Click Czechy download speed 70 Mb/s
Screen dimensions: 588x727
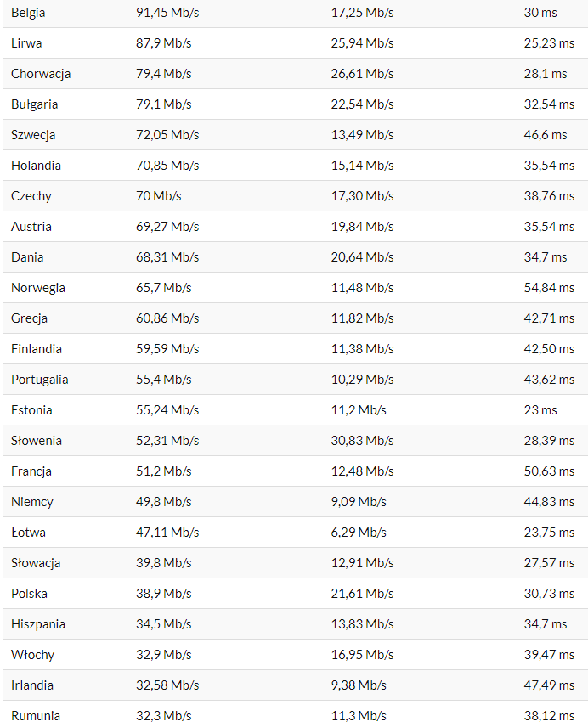[159, 196]
